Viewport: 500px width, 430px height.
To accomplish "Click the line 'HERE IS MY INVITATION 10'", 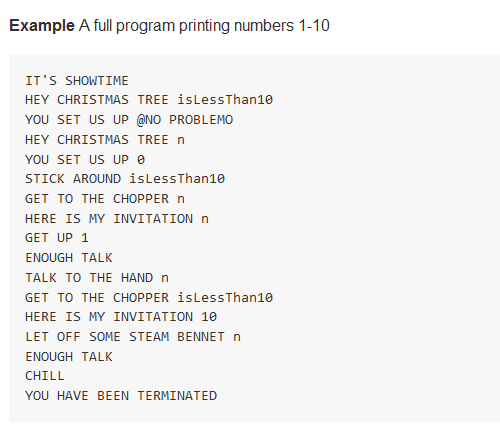I will [121, 317].
